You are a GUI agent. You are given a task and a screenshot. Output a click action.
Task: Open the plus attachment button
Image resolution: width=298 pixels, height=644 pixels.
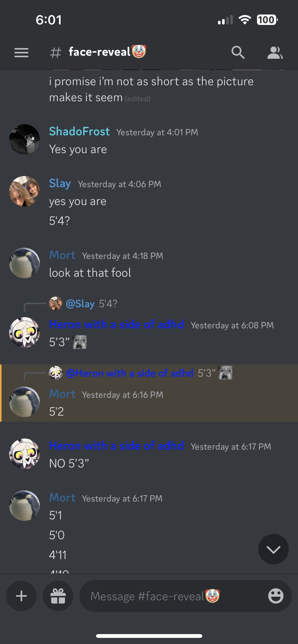tap(21, 596)
